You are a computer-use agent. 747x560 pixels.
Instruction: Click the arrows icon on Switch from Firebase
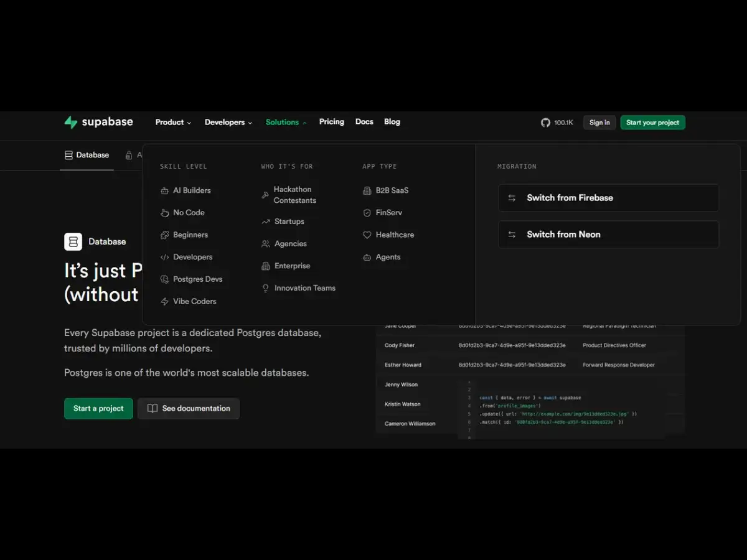(512, 198)
